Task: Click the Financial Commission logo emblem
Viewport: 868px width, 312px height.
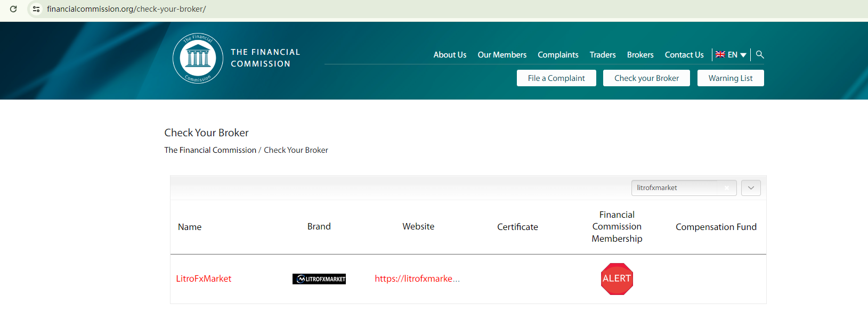Action: pyautogui.click(x=198, y=58)
